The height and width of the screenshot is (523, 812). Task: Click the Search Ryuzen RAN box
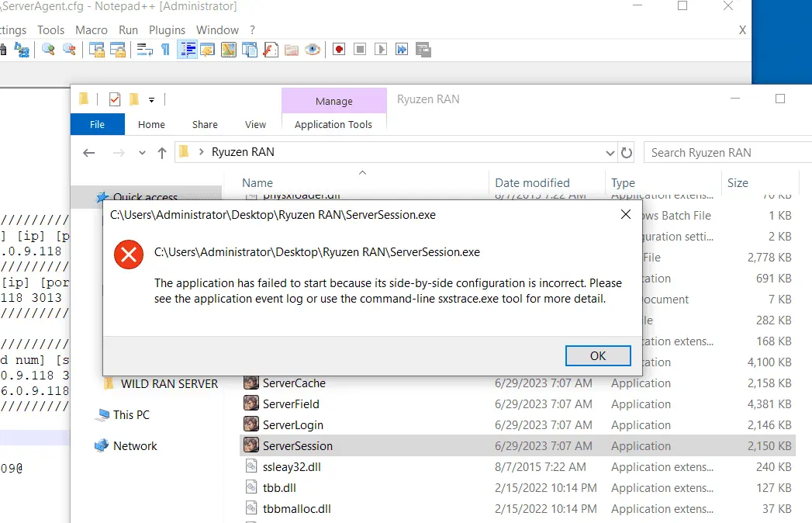[727, 152]
